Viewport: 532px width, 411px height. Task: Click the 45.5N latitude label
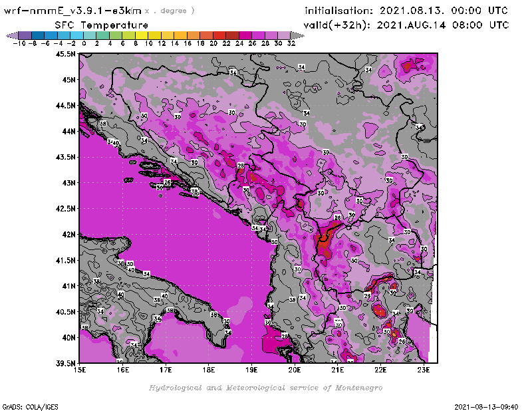pos(65,54)
